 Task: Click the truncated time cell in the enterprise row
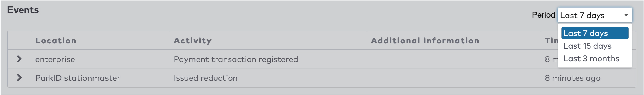tap(551, 59)
